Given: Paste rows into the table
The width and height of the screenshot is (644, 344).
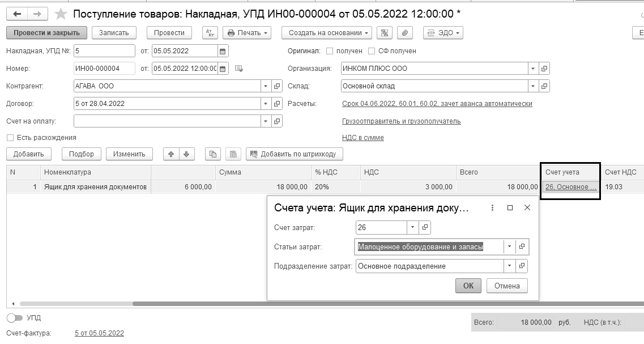Looking at the screenshot, I should [233, 154].
